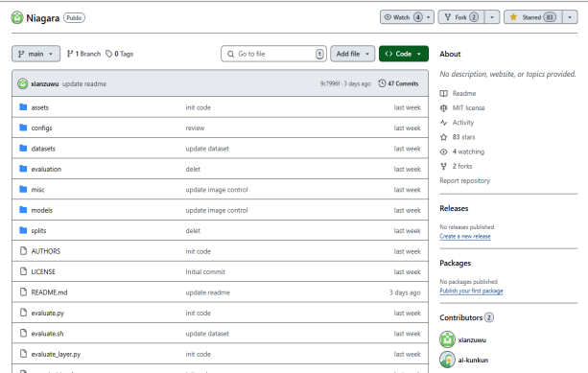588x373 pixels.
Task: Click the scale icon beside MIT license
Action: coord(443,108)
